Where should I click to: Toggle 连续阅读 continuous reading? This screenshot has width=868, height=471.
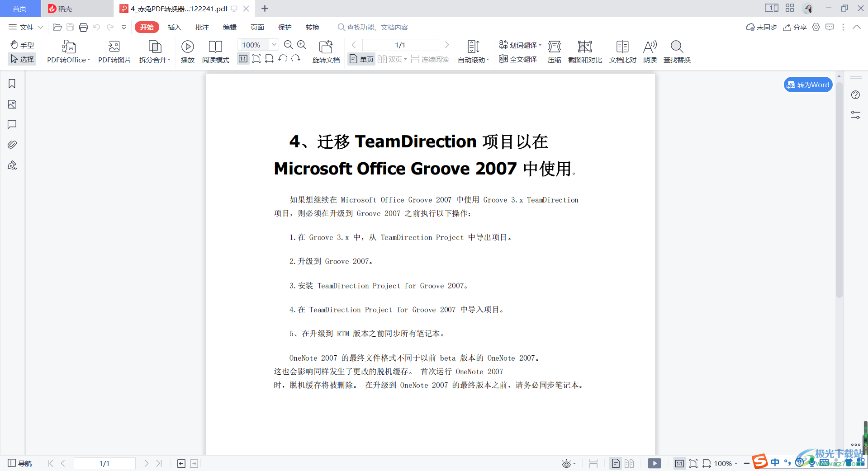point(430,59)
